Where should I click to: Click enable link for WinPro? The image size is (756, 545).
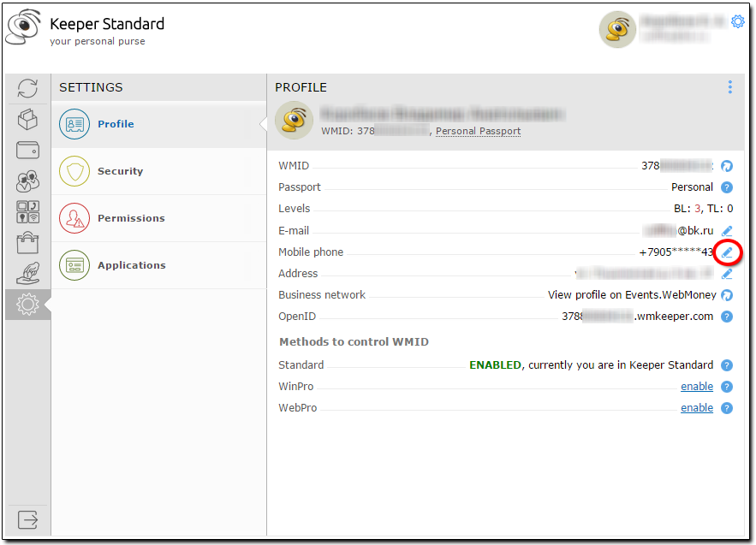coord(696,387)
